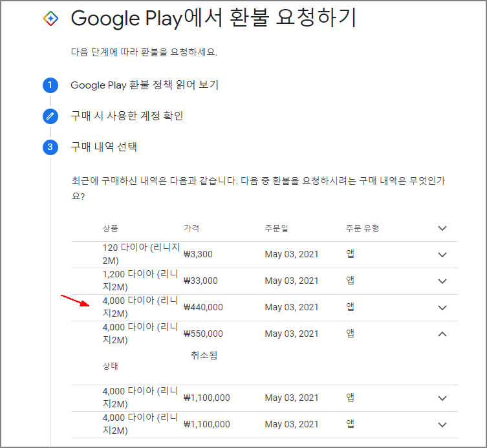The image size is (487, 448).
Task: Click the '앱' order type in ₩550,000 row
Action: [350, 334]
